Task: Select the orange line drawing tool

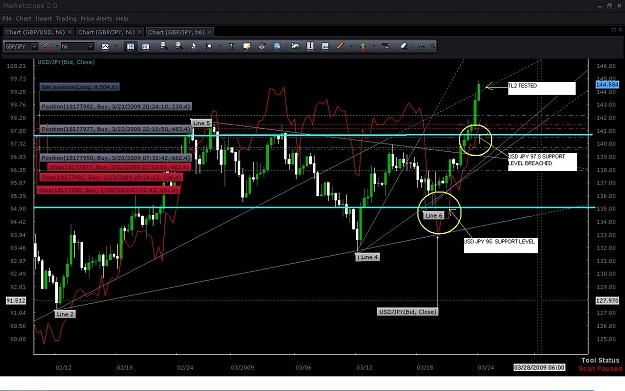Action: pos(340,46)
